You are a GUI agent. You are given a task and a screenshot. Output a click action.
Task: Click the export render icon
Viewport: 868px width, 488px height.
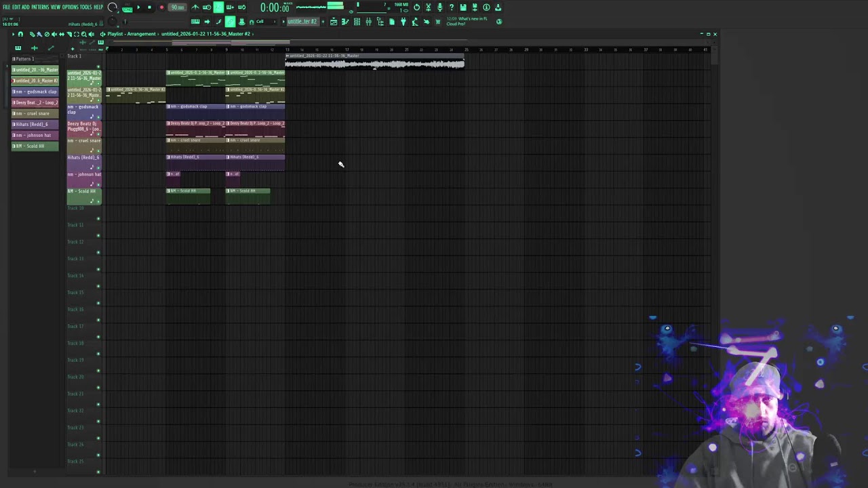pos(475,7)
